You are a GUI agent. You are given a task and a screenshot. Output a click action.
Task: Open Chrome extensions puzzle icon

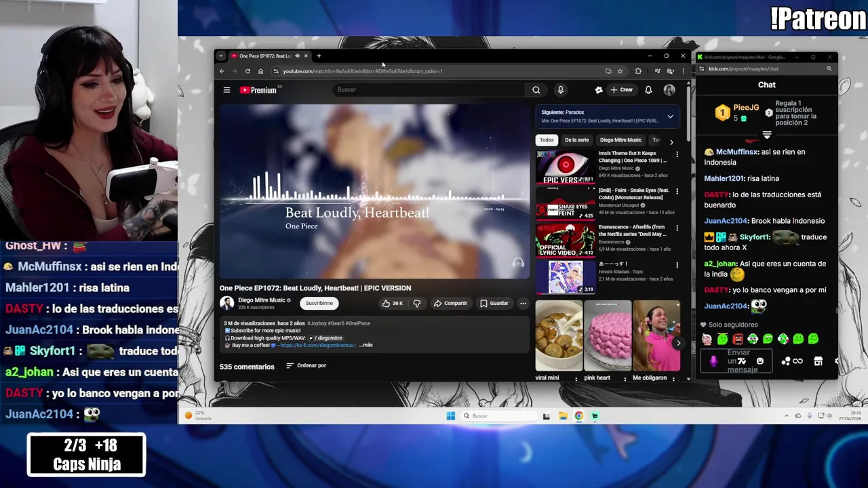coord(638,71)
